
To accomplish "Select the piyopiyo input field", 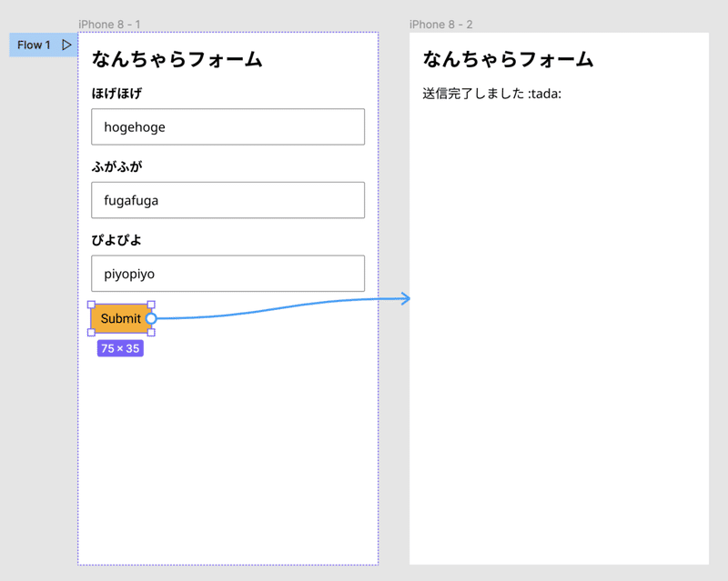I will (x=227, y=273).
